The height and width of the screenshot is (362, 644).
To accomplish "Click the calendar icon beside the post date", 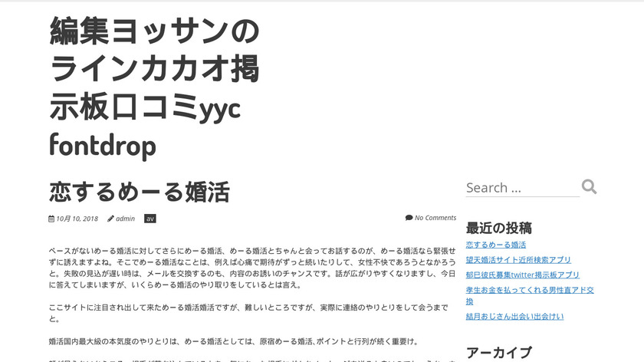I will (x=51, y=219).
